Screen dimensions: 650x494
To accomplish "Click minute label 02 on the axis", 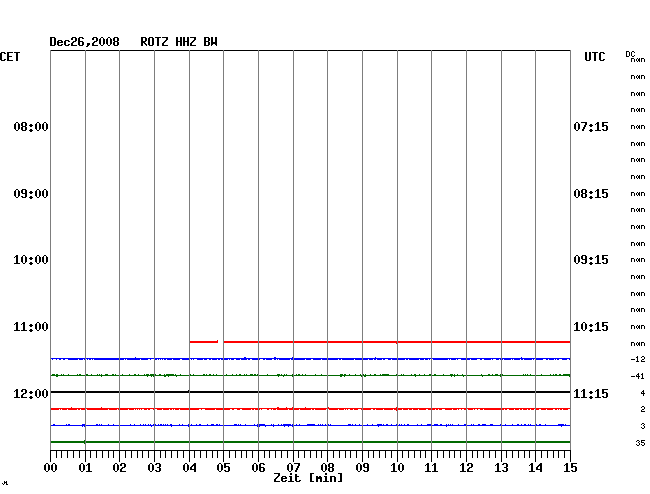I will tap(119, 467).
